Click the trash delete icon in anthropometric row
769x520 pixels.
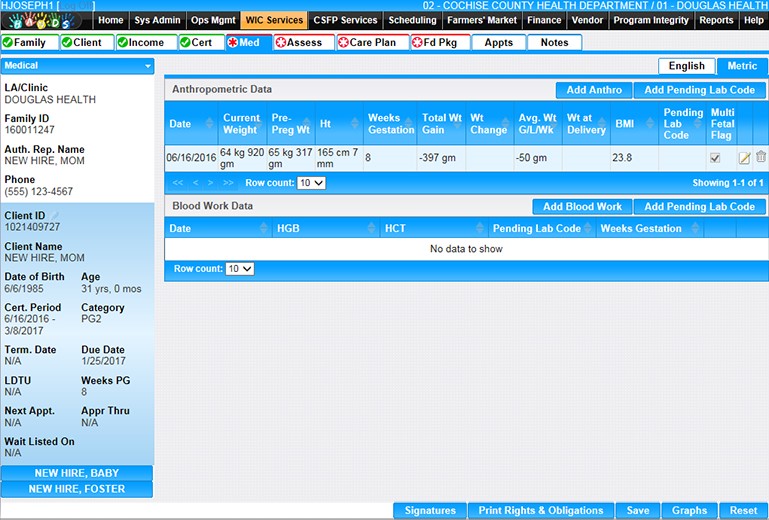tap(761, 157)
